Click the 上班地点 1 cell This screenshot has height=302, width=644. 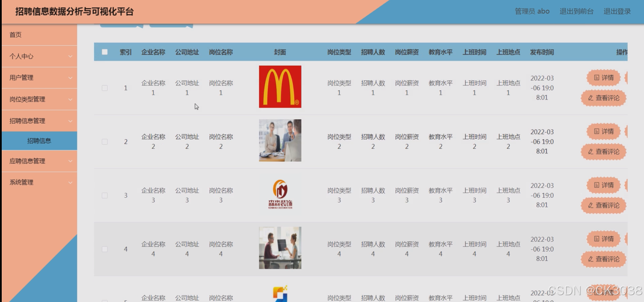(508, 88)
